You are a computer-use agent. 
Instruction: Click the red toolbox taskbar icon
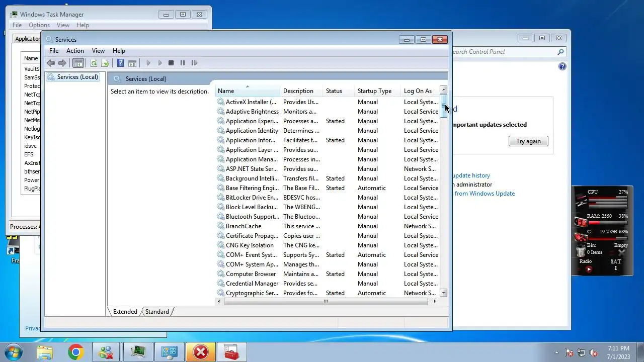(x=231, y=352)
